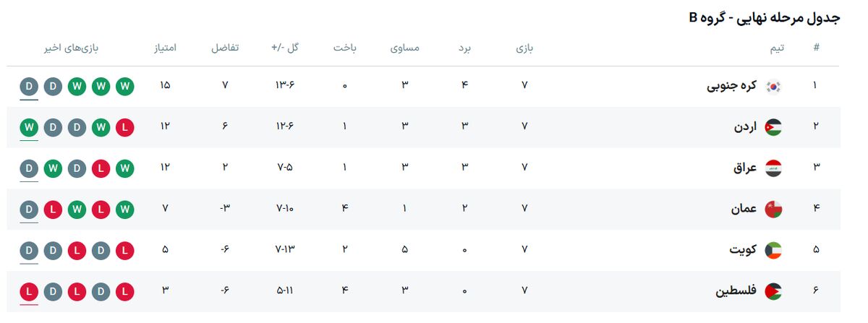Image resolution: width=868 pixels, height=323 pixels.
Task: Click the Palestine flag icon
Action: tap(773, 292)
